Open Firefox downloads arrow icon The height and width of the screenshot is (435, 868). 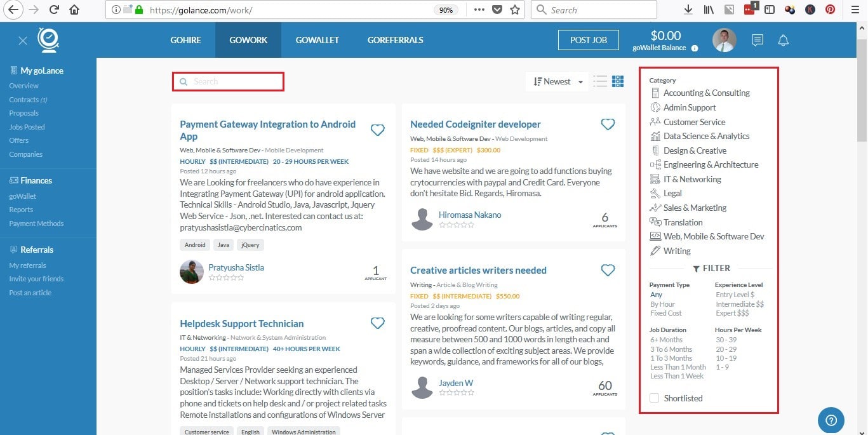[x=688, y=10]
